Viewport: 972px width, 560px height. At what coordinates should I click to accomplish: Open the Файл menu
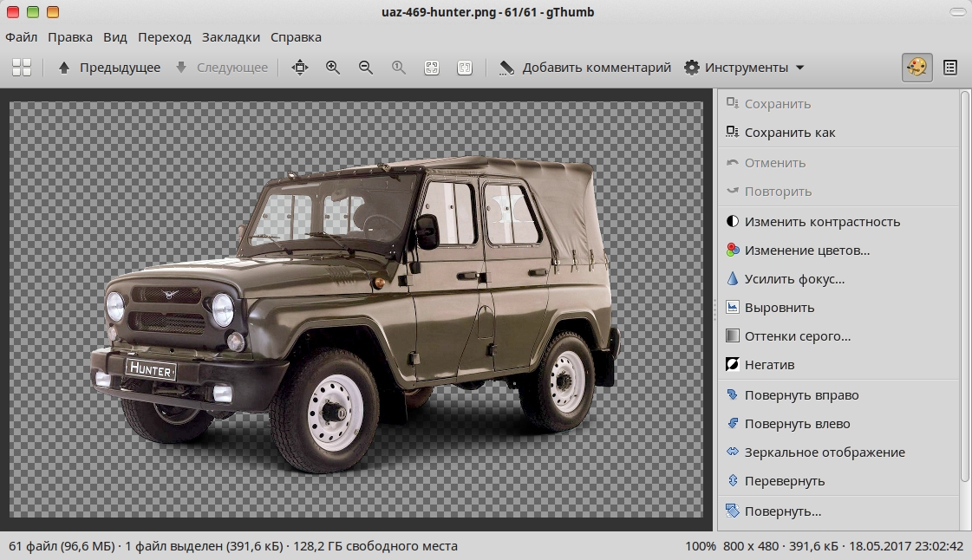(x=21, y=37)
